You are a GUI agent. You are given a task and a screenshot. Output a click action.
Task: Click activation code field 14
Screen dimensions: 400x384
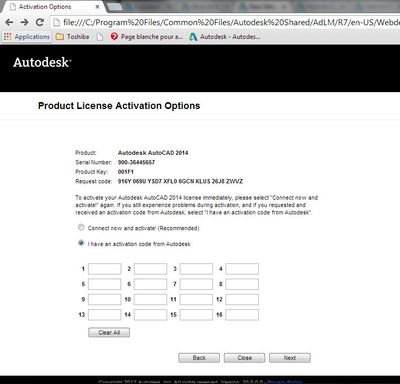pyautogui.click(x=150, y=315)
